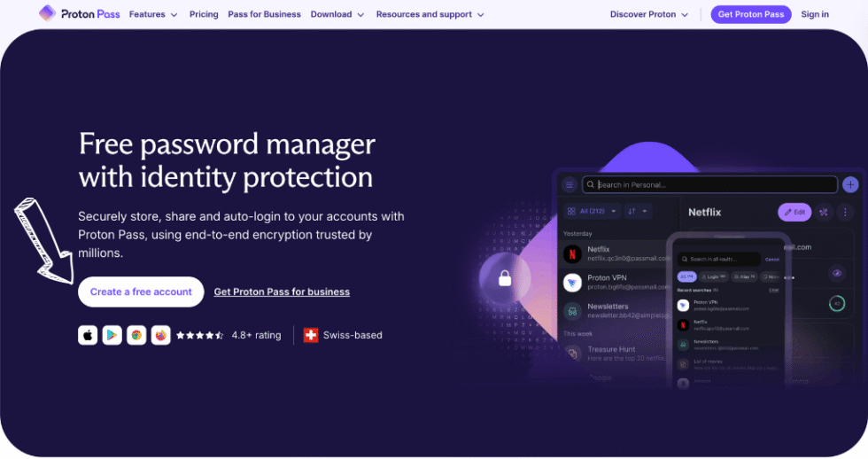
Task: Go to Pass for Business
Action: (x=264, y=14)
